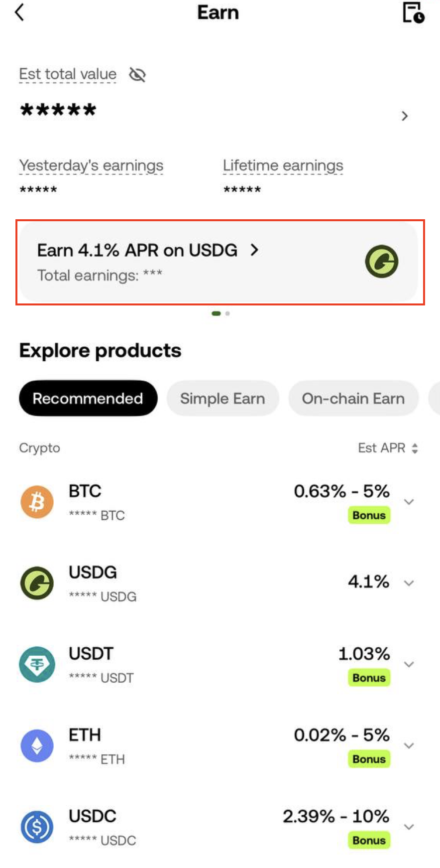440x868 pixels.
Task: Select the Recommended tab
Action: [88, 399]
